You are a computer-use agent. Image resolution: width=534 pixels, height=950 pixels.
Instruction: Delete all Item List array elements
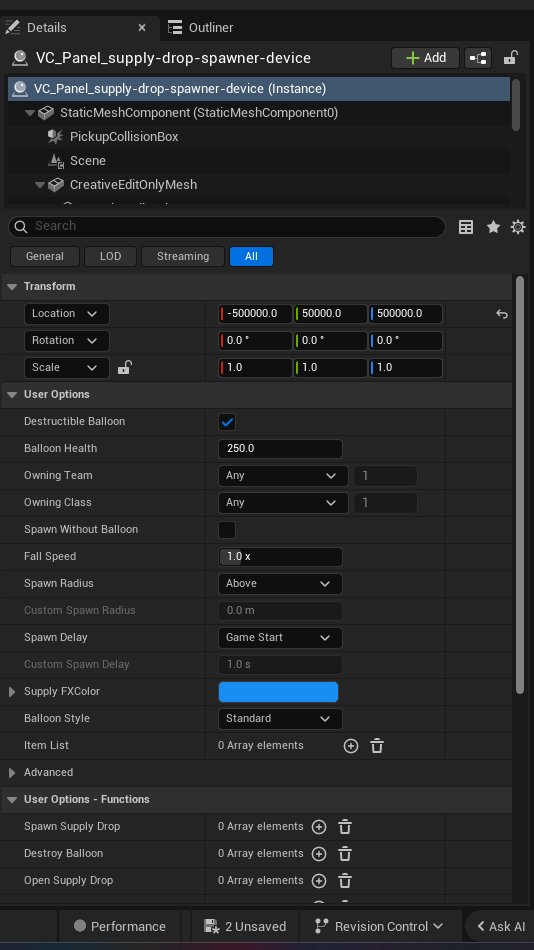(376, 746)
